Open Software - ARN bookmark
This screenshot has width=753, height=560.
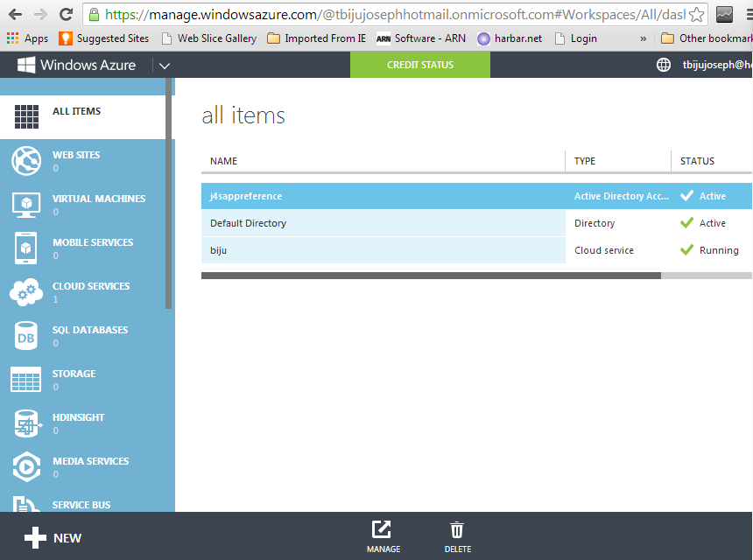click(421, 38)
